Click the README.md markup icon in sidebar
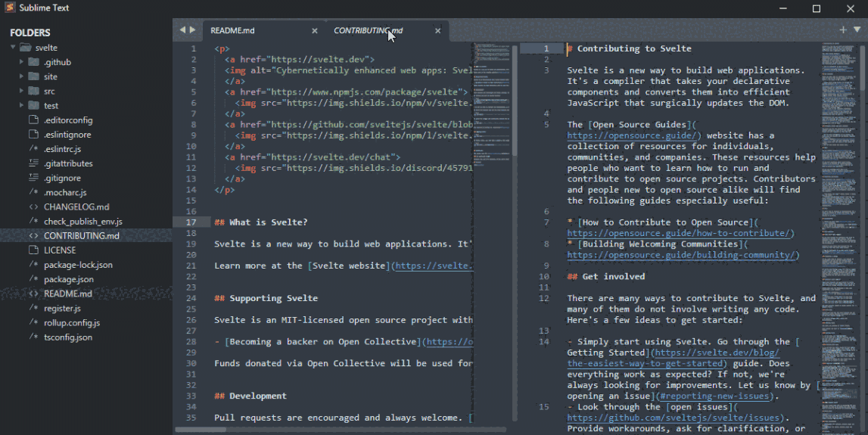Screen dimensions: 868x435 pos(34,294)
